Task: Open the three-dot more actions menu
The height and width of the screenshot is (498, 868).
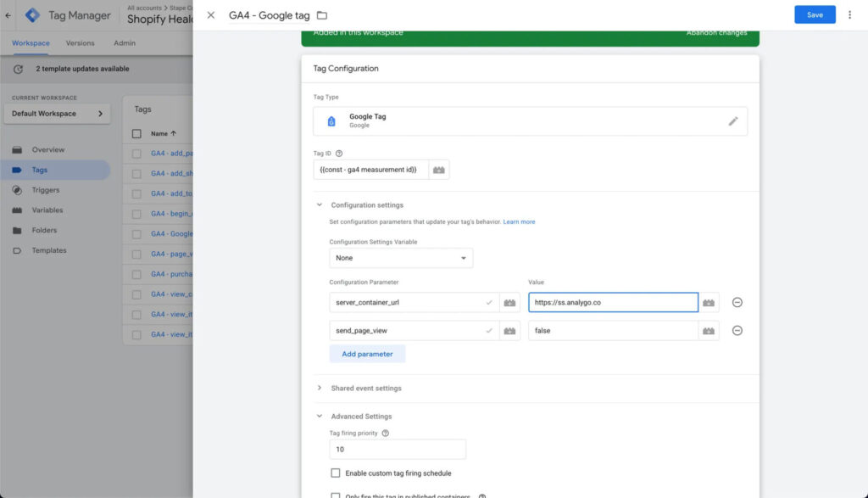Action: coord(849,14)
